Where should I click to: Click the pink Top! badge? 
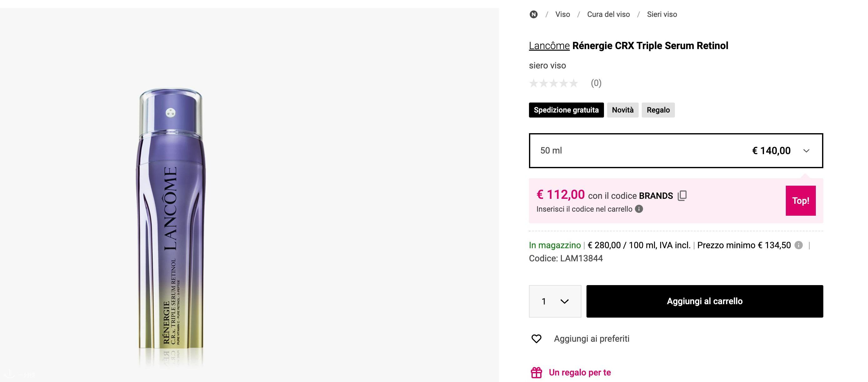(801, 201)
